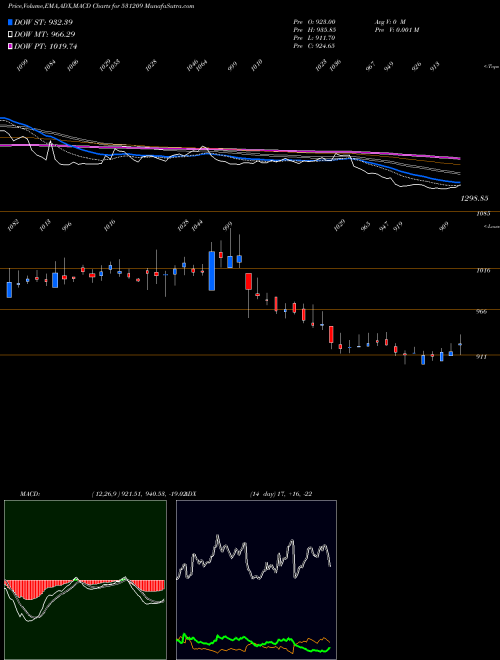This screenshot has height=660, width=500.
Task: Click the 1085 price axis label
Action: tap(483, 214)
